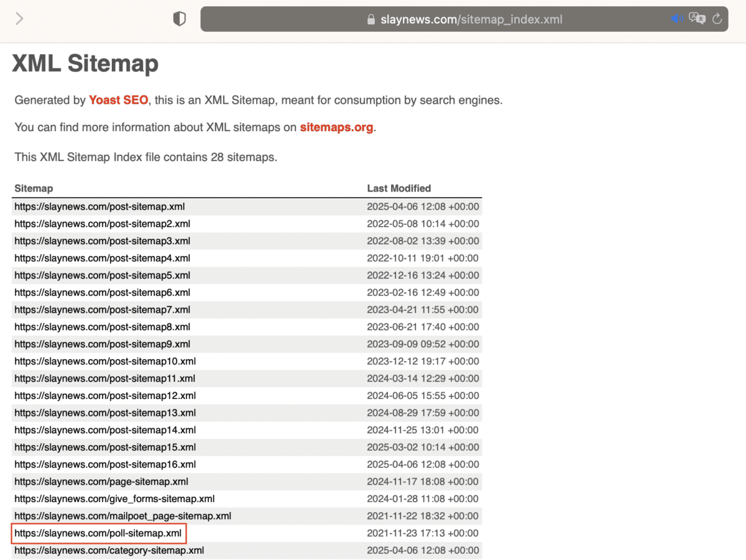Open post-sitemap3.xml link
Screen dimensions: 746x560
(103, 241)
